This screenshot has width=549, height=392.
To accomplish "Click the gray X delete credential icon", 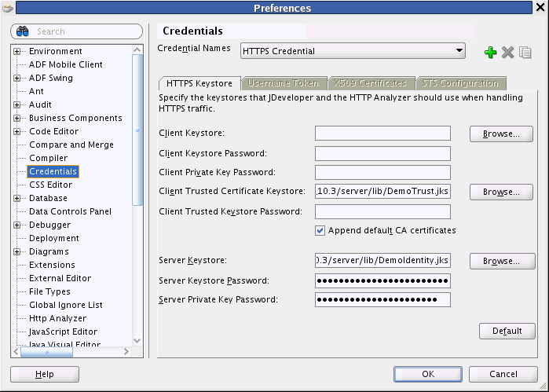I will pyautogui.click(x=508, y=53).
